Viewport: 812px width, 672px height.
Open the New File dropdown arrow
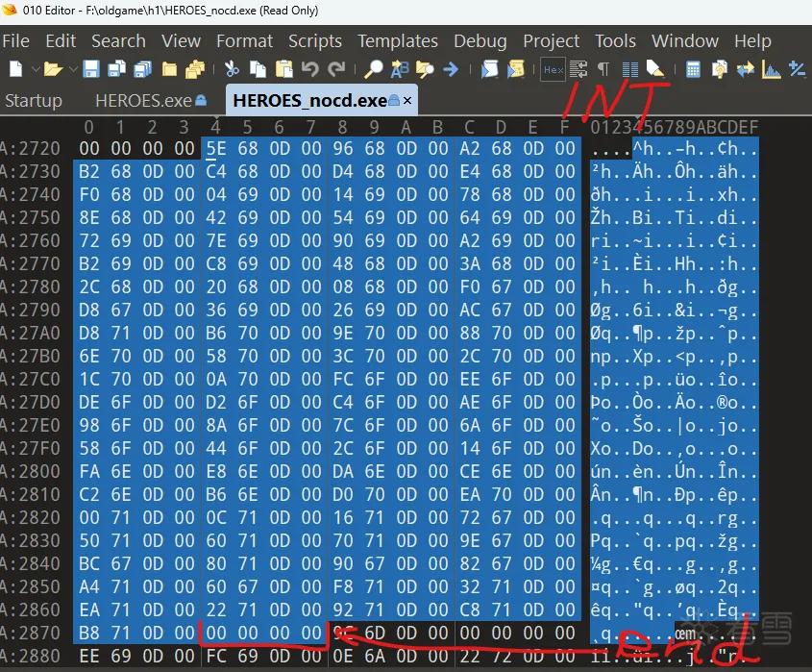36,69
